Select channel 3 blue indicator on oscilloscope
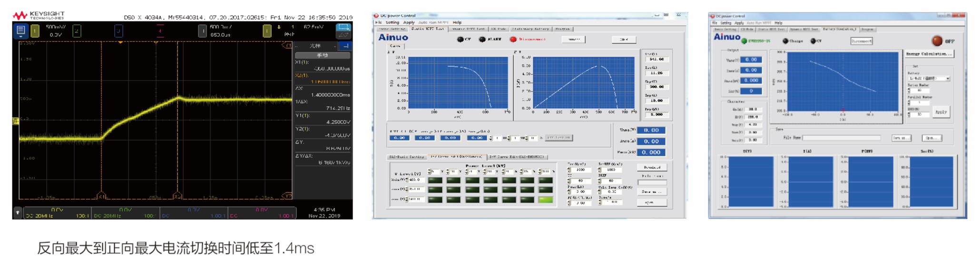 [118, 31]
